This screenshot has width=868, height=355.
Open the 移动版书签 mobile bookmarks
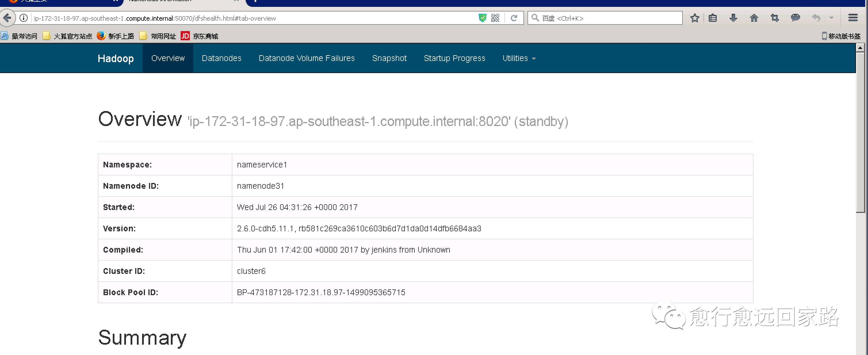coord(841,36)
